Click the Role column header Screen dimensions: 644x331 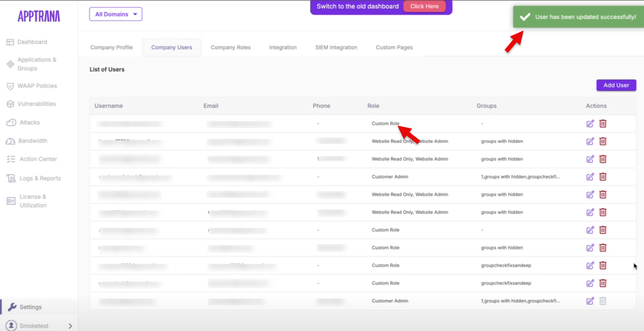(x=373, y=106)
